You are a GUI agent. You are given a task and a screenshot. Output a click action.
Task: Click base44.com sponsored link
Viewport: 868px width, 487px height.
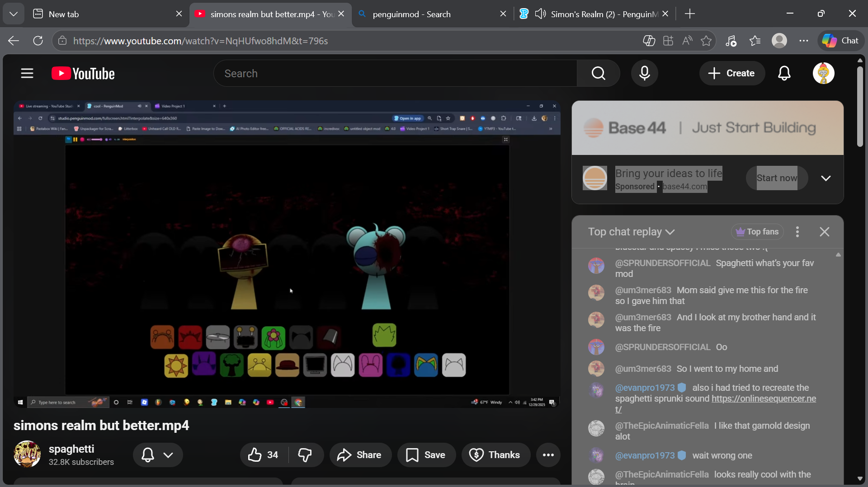tap(685, 187)
